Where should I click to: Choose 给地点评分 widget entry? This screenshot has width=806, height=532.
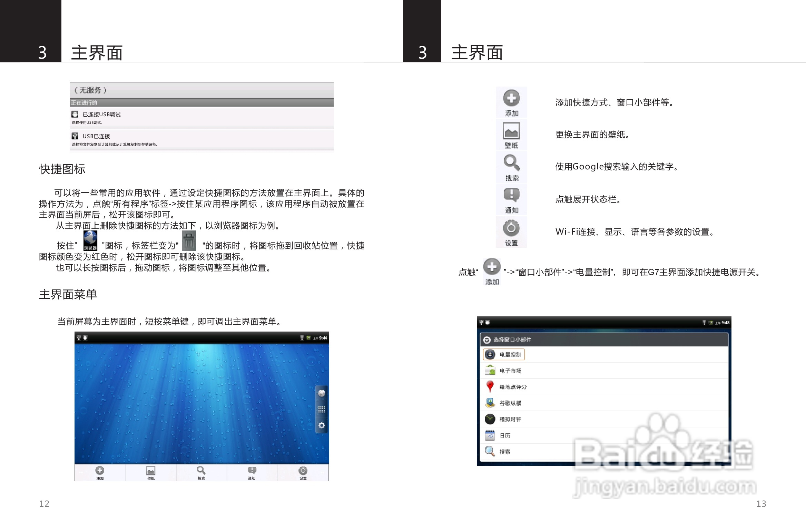[x=513, y=387]
